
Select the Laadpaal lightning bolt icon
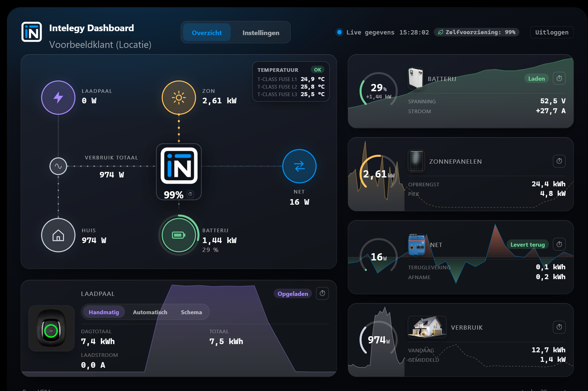coord(58,97)
